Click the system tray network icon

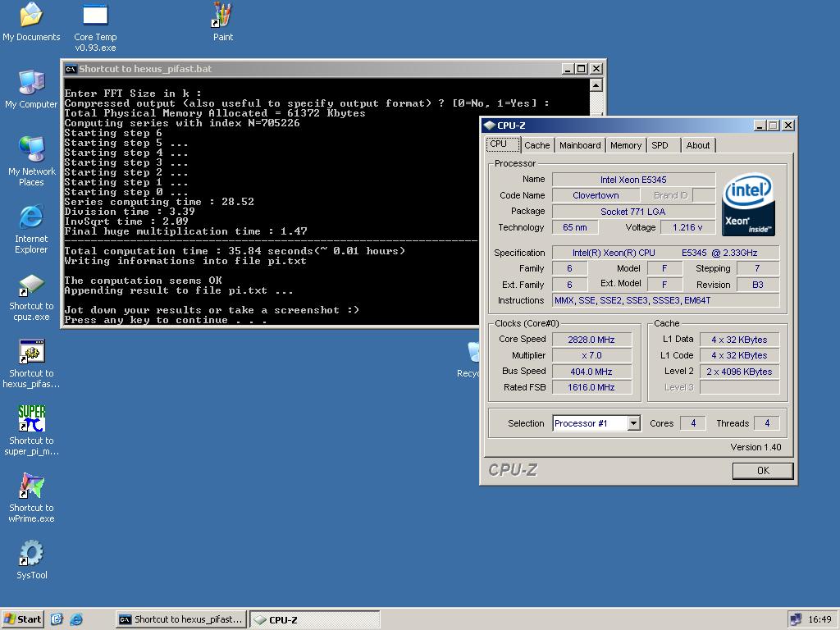pyautogui.click(x=796, y=619)
